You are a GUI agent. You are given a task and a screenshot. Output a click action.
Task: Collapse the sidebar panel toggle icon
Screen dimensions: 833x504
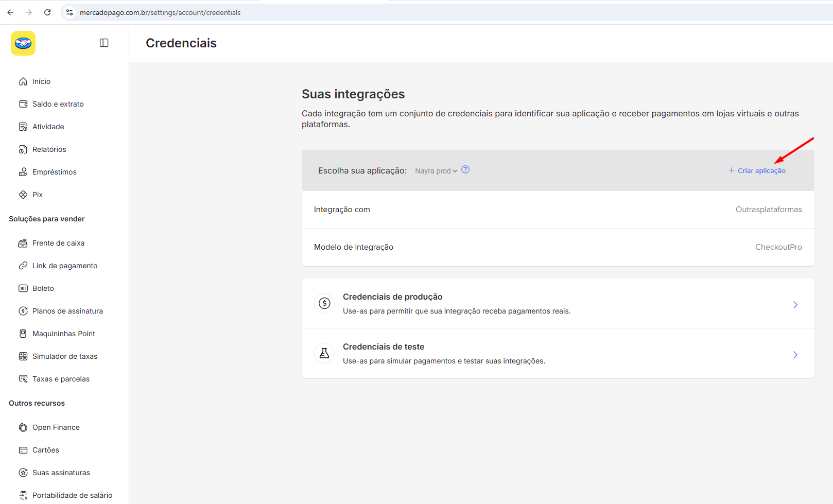click(104, 43)
